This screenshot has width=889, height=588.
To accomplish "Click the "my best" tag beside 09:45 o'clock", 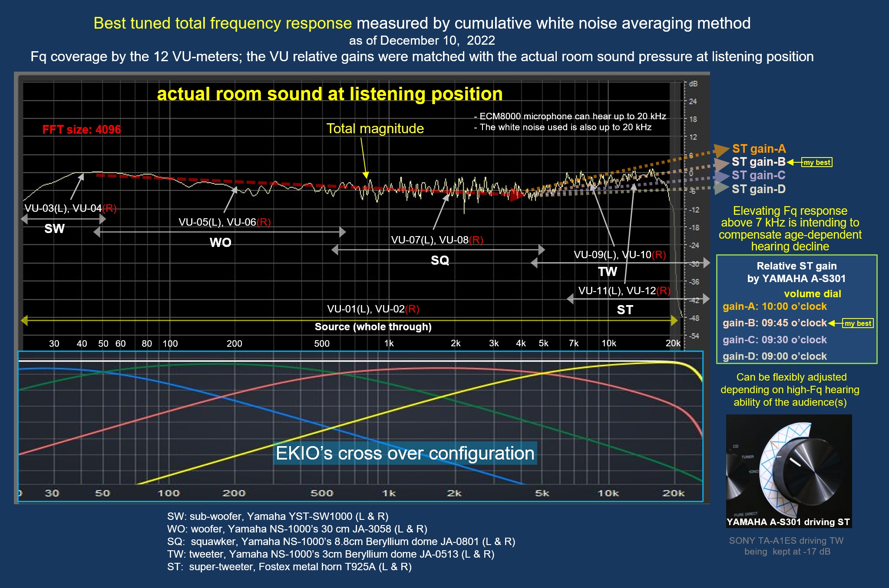I will click(x=858, y=323).
